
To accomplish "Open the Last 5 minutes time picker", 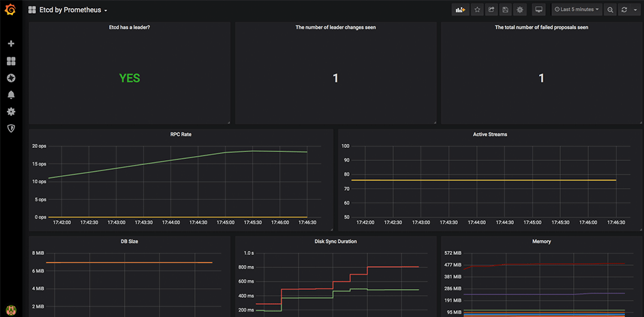I will coord(577,10).
